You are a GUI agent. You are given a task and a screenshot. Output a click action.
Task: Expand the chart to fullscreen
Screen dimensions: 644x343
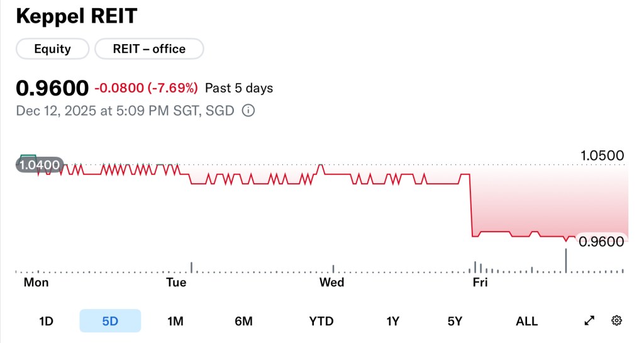point(589,321)
